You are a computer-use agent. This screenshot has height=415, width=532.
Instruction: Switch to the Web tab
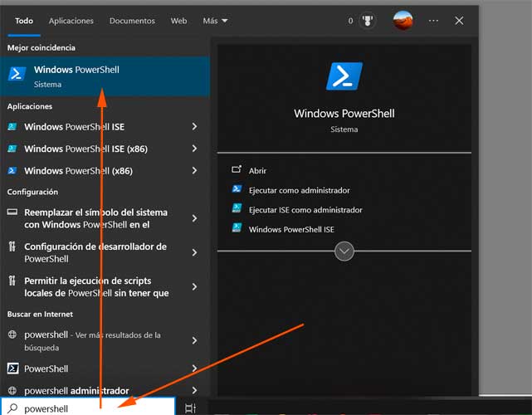click(x=178, y=21)
